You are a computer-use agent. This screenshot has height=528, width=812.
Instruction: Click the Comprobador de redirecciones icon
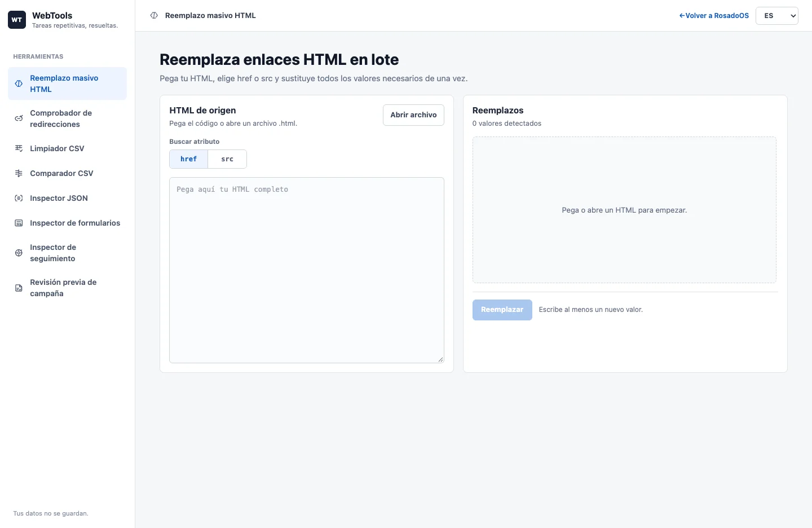click(19, 118)
